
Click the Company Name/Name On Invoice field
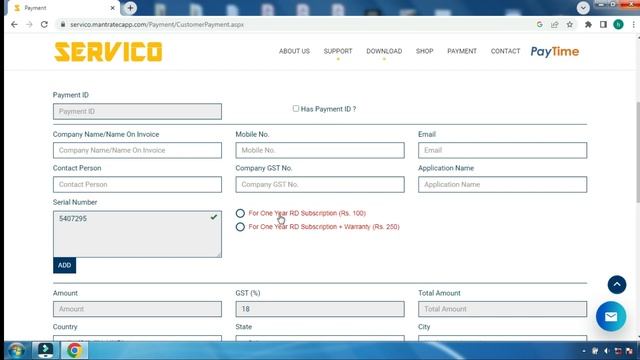[137, 150]
